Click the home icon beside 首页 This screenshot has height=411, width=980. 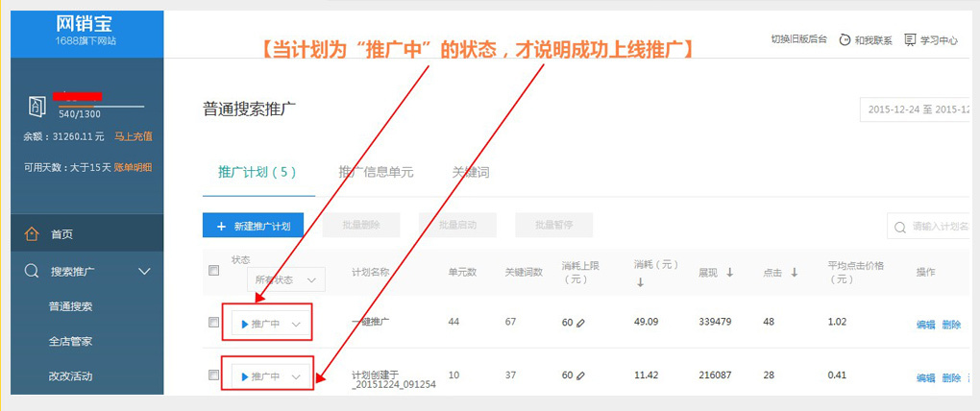tap(32, 233)
